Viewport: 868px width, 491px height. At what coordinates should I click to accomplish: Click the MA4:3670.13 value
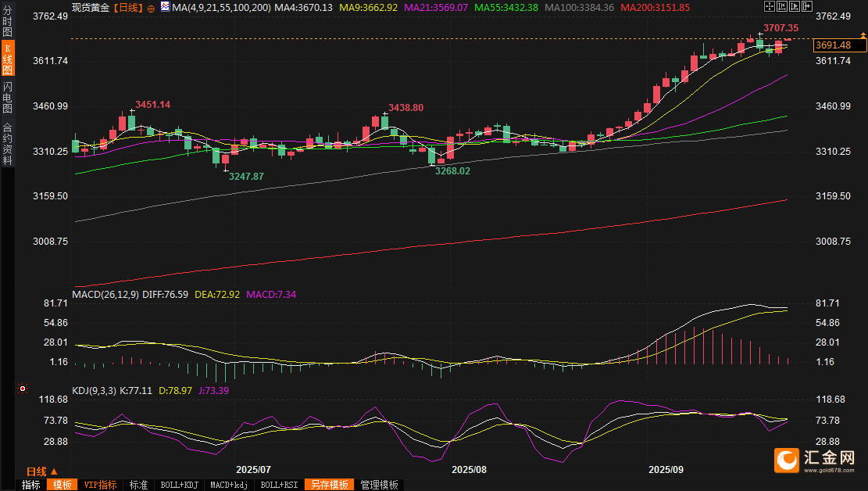[x=303, y=8]
